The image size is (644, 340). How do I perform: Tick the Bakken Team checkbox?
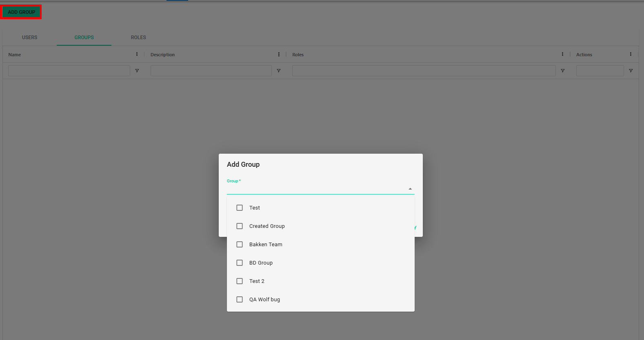(240, 245)
